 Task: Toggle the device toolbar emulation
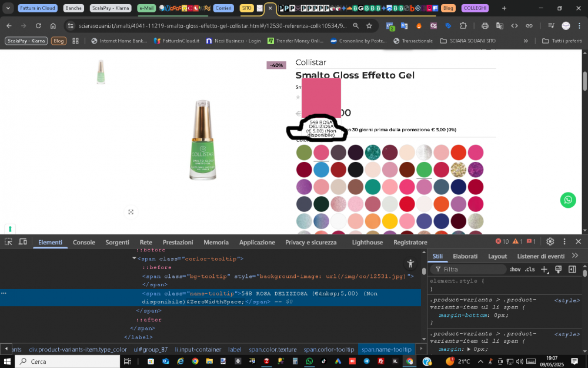click(x=23, y=242)
